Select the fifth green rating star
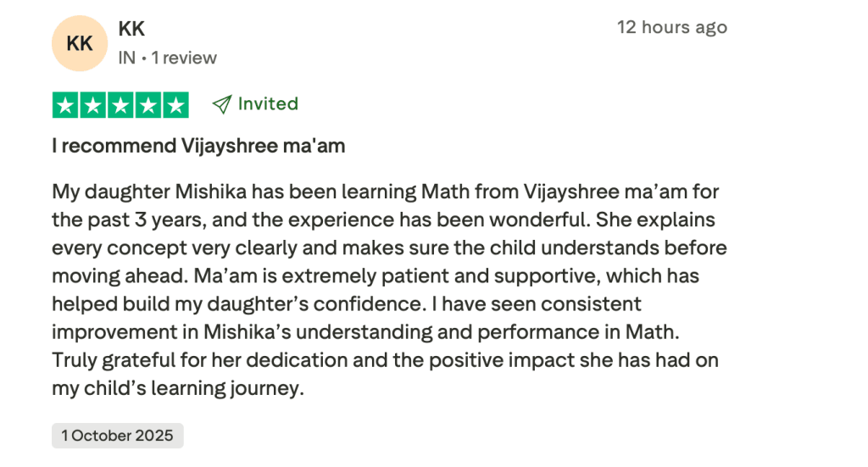Image resolution: width=868 pixels, height=467 pixels. [175, 105]
